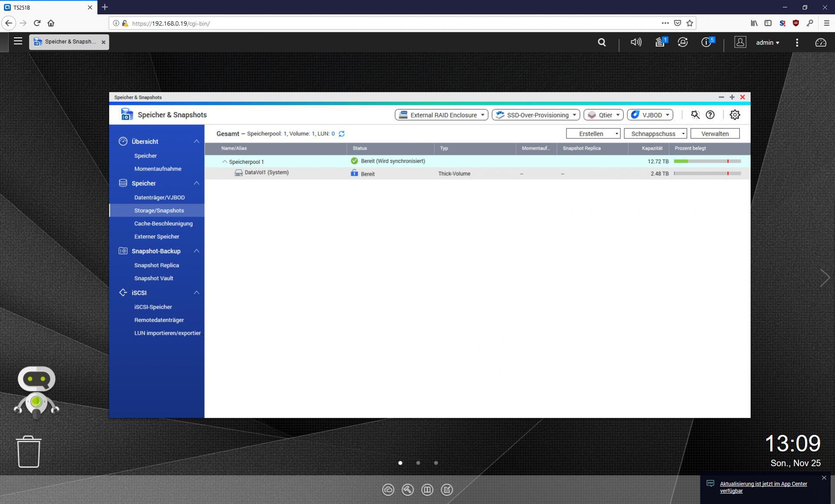Open Externer Speicher in sidebar
This screenshot has height=504, width=835.
pyautogui.click(x=157, y=237)
